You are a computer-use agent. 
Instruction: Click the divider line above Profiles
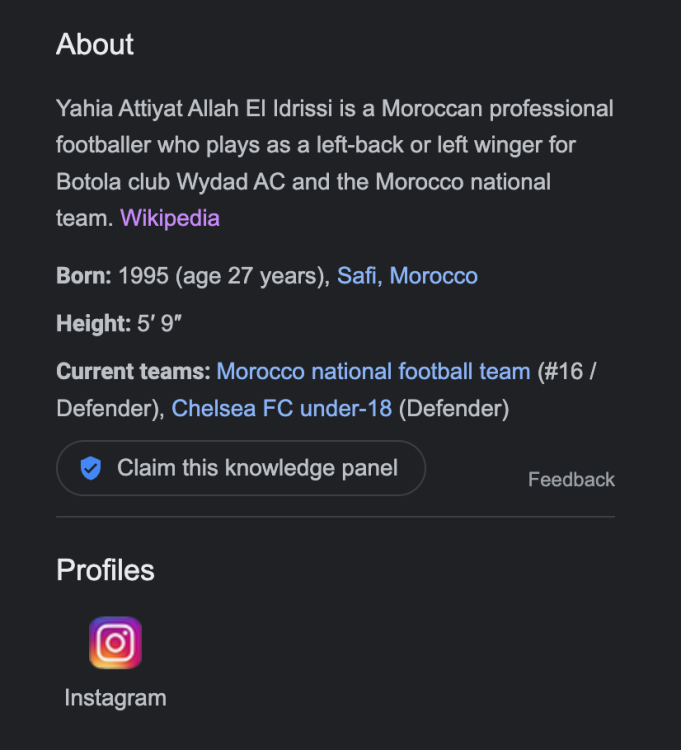335,517
